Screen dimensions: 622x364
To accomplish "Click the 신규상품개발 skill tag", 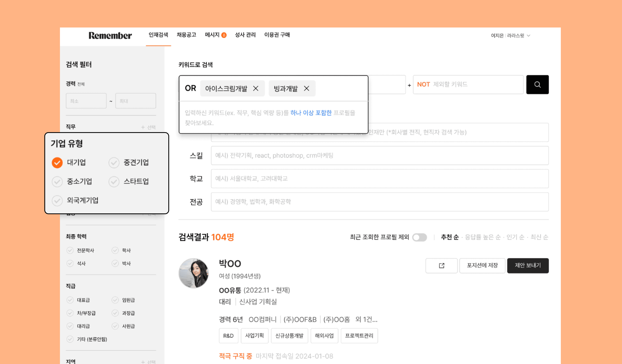I will coord(289,336).
